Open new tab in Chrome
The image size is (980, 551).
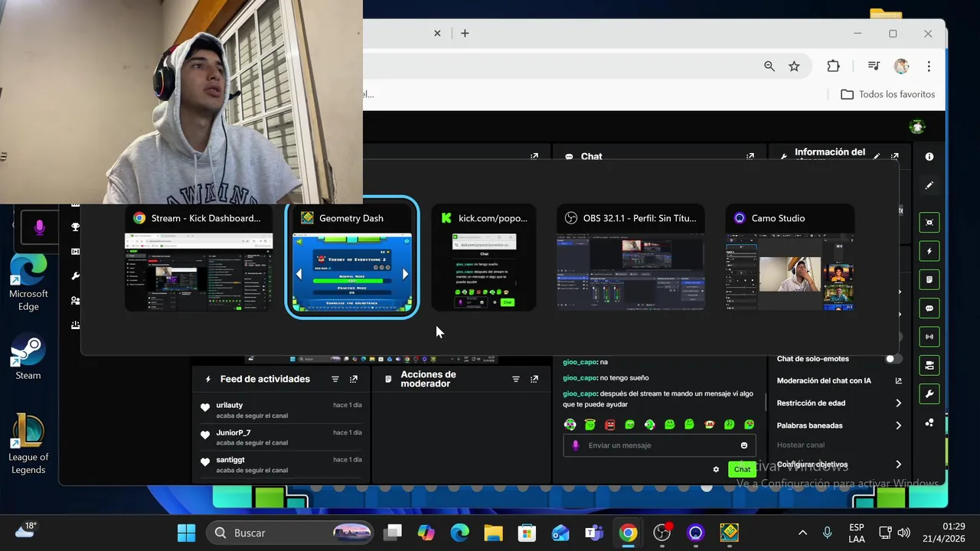click(x=465, y=33)
